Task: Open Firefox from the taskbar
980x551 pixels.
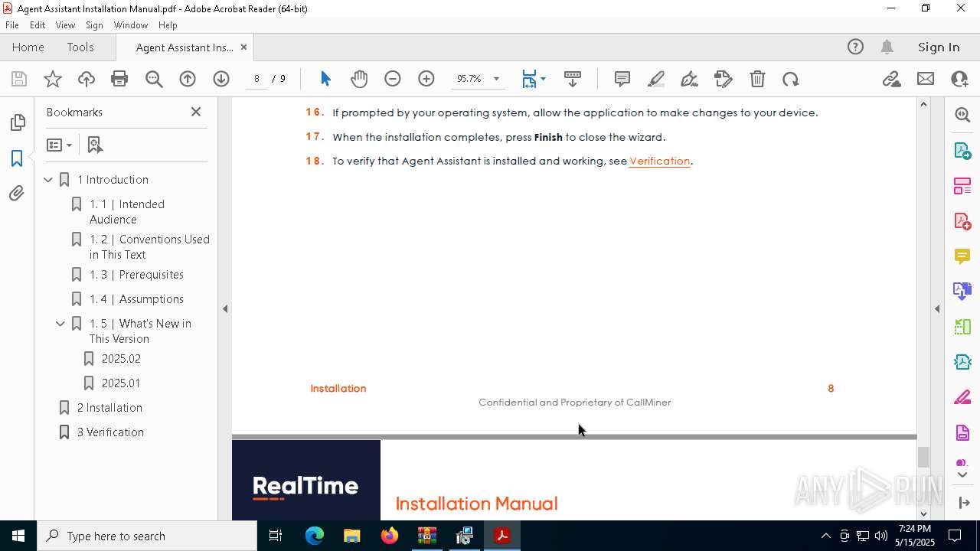Action: coord(390,536)
